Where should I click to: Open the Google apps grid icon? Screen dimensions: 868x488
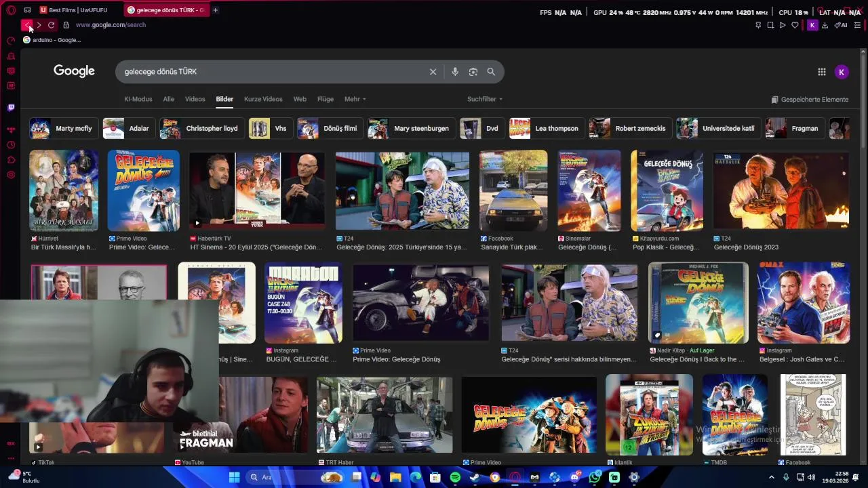pos(821,72)
